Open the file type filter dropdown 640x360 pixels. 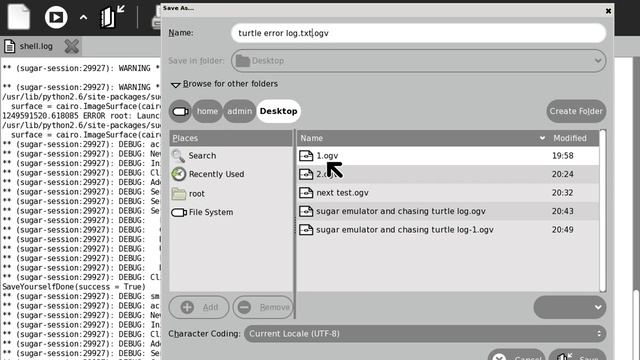point(569,307)
